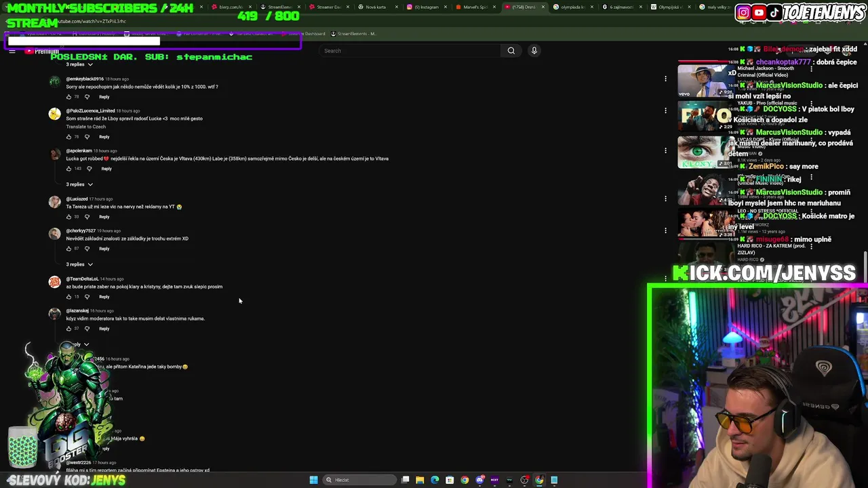Reply to @apolenkam comment
Viewport: 868px width, 488px height.
(106, 169)
